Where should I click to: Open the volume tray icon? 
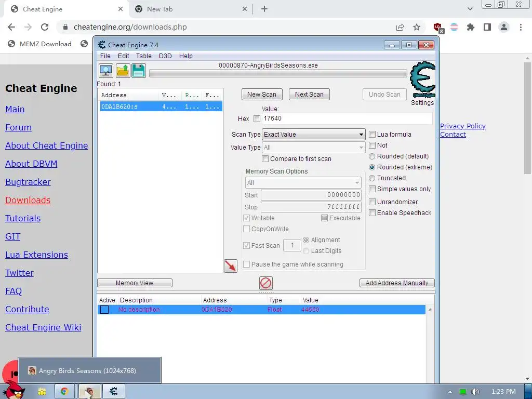[475, 392]
